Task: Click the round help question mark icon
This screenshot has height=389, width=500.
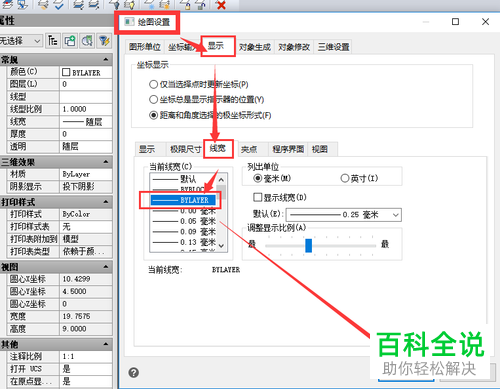Action: point(134,373)
